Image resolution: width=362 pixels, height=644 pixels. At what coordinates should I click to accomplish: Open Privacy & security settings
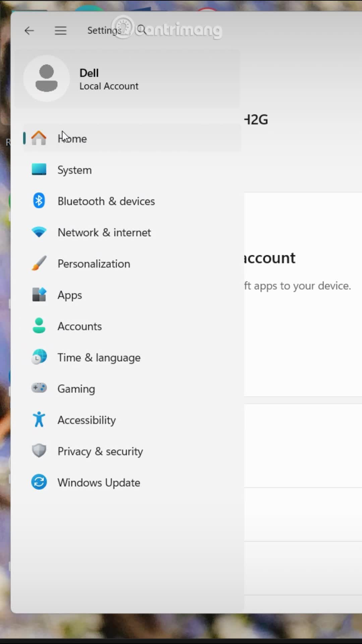coord(132,451)
